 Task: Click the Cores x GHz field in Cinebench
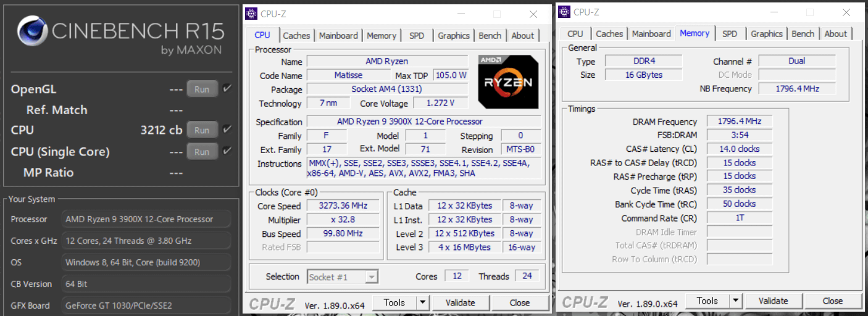(x=146, y=241)
